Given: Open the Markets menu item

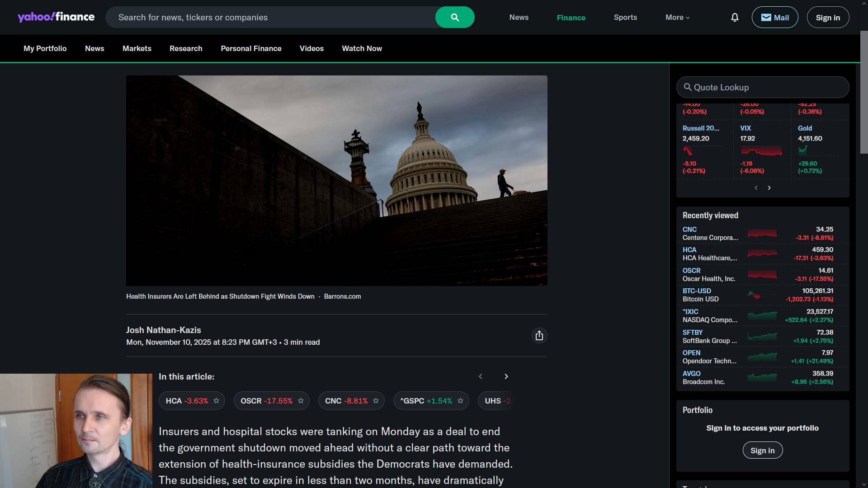Looking at the screenshot, I should pos(137,48).
